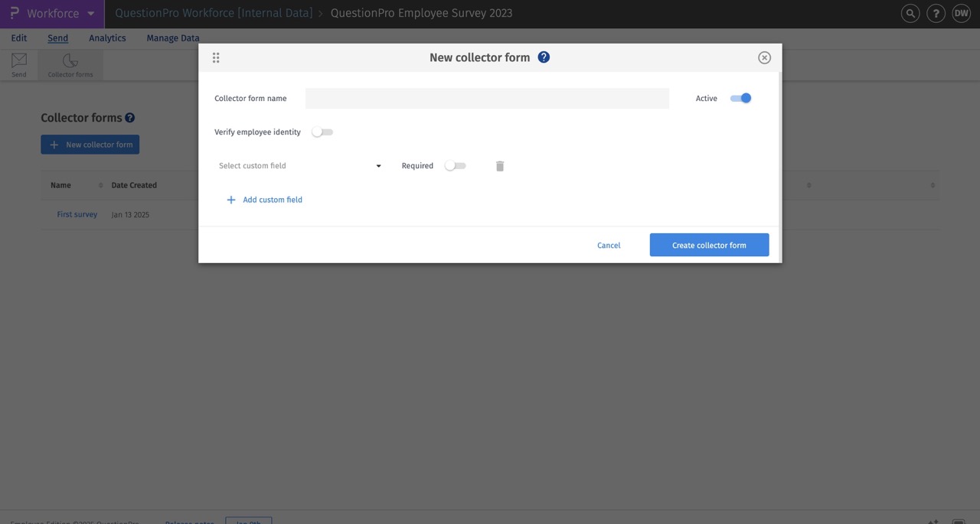Click the 'Add custom field' link
This screenshot has height=524, width=980.
point(265,199)
